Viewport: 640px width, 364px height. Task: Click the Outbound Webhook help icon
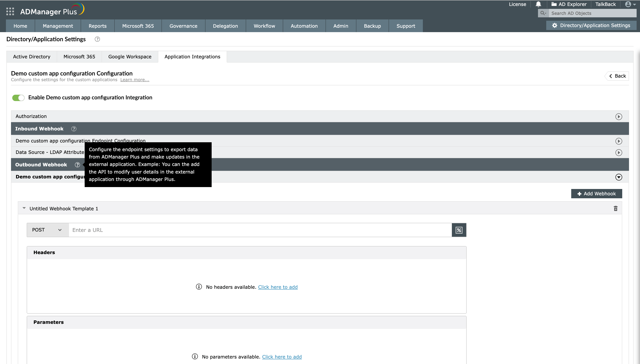pyautogui.click(x=77, y=164)
